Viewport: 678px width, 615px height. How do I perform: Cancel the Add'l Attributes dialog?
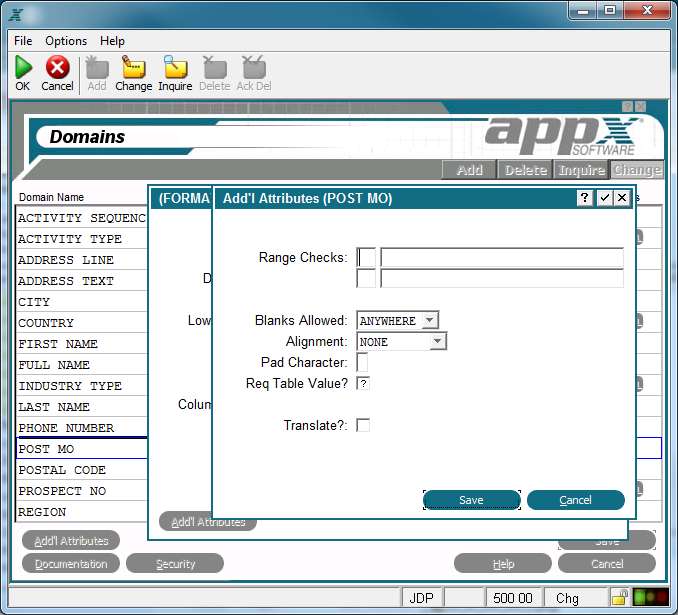(x=576, y=500)
